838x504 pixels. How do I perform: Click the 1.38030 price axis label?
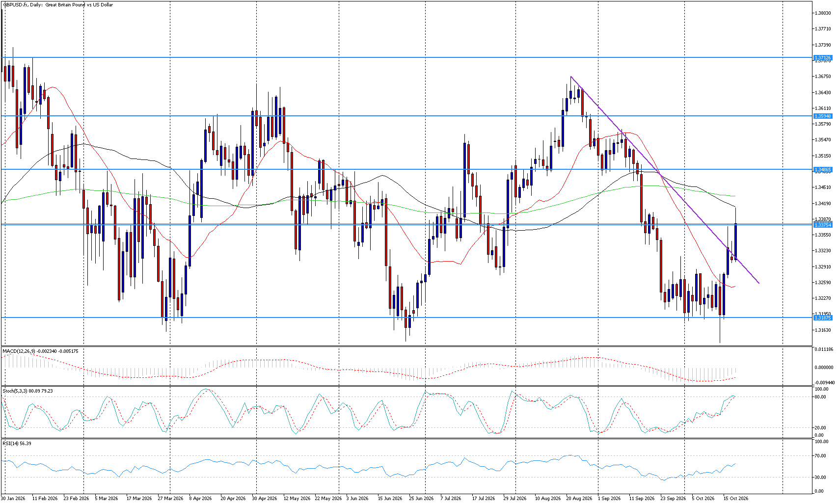coord(823,13)
